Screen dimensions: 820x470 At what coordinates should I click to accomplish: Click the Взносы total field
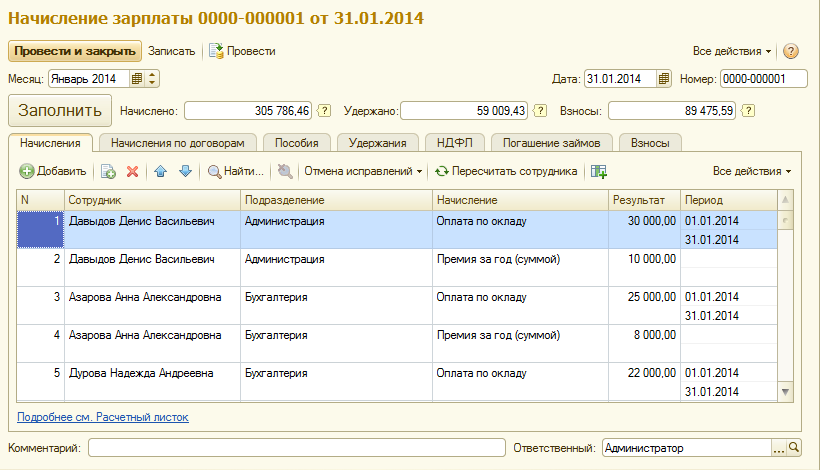672,111
